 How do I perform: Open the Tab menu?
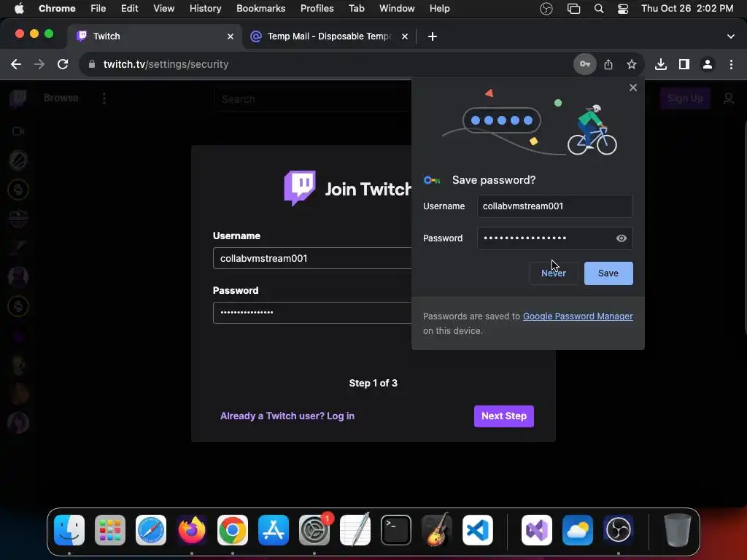point(356,9)
